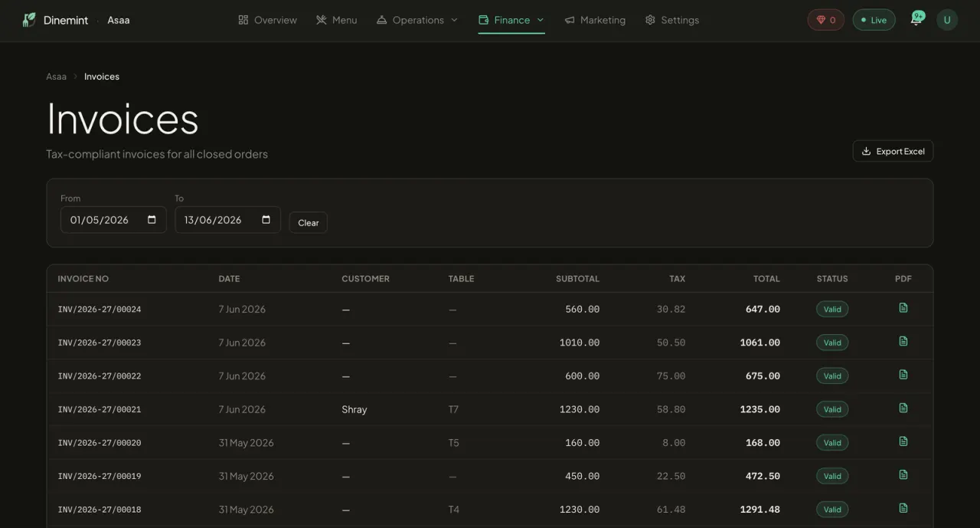Open PDF for invoice 00022
Image resolution: width=980 pixels, height=528 pixels.
click(903, 375)
